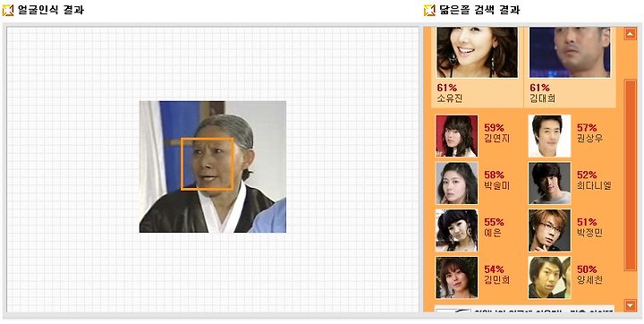Click the scroll-down arrow in results panel

[x=630, y=305]
